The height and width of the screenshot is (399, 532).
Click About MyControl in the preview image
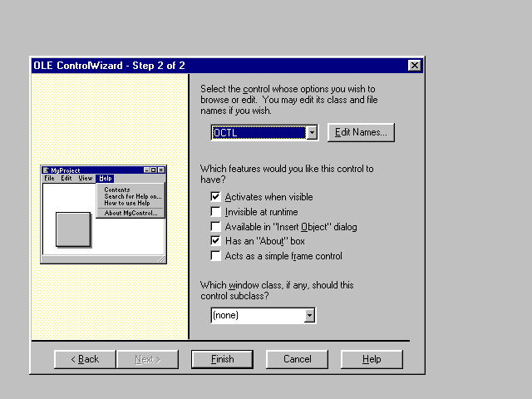(x=131, y=213)
